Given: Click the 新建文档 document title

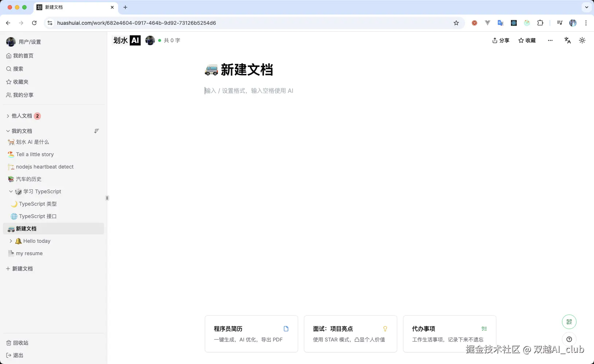Looking at the screenshot, I should (247, 70).
